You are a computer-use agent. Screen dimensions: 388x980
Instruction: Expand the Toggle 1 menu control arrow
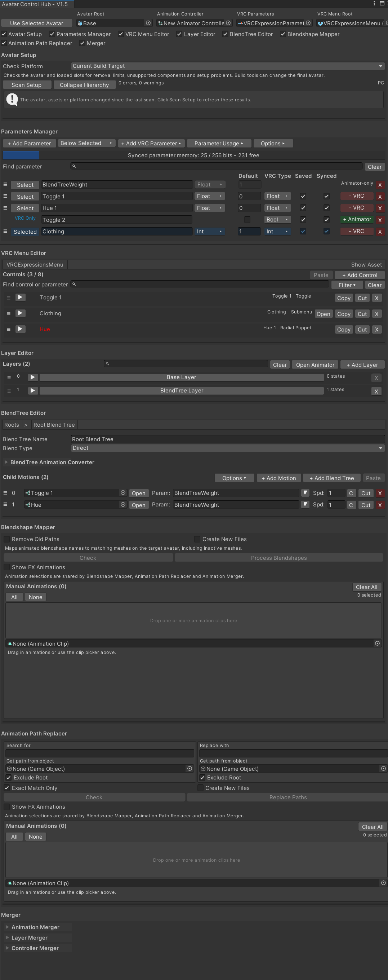point(21,298)
